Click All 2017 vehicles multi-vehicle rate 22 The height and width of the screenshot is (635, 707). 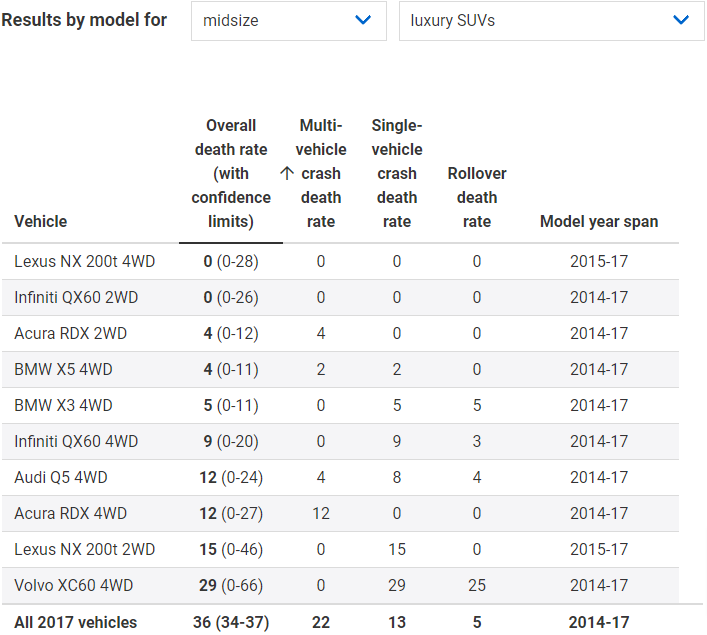tap(321, 622)
